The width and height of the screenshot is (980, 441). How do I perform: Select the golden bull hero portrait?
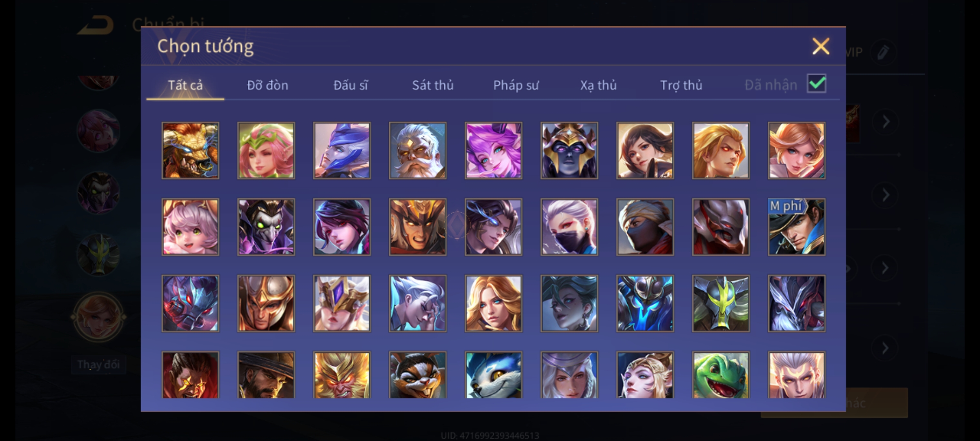coord(190,151)
